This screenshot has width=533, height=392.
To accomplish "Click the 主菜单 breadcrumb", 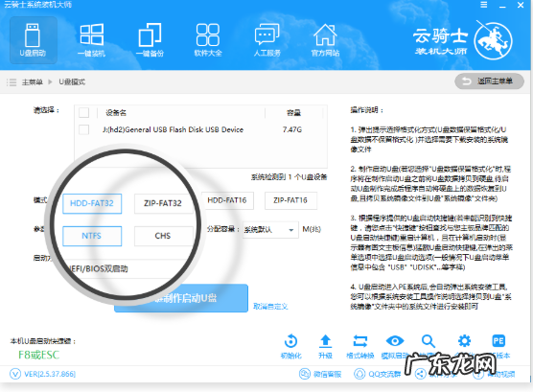I will tap(33, 81).
